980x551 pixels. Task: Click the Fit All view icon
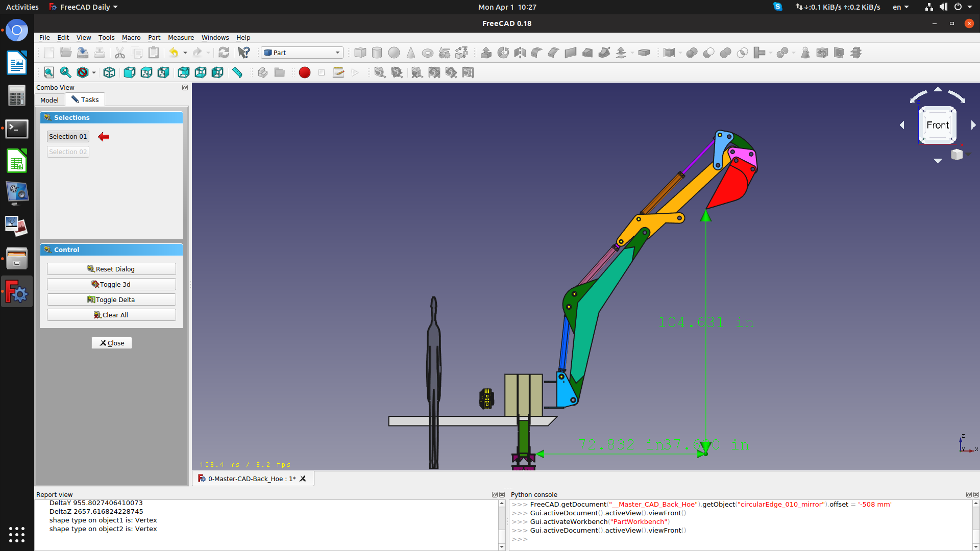[x=48, y=72]
